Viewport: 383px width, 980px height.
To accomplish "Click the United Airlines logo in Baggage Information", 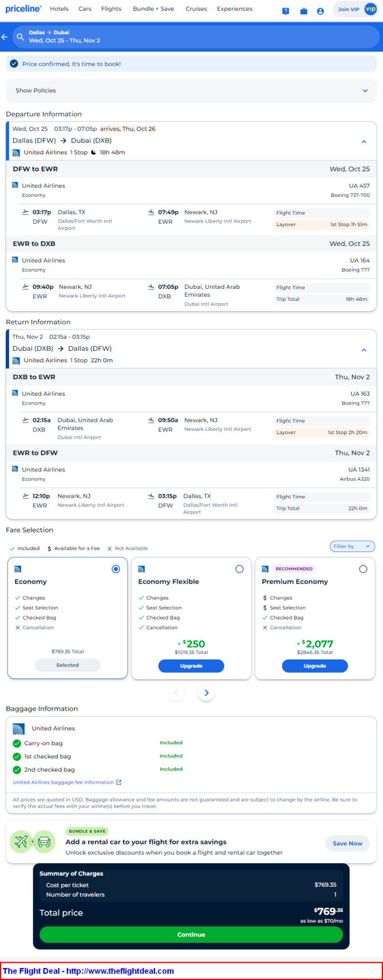I will click(19, 728).
